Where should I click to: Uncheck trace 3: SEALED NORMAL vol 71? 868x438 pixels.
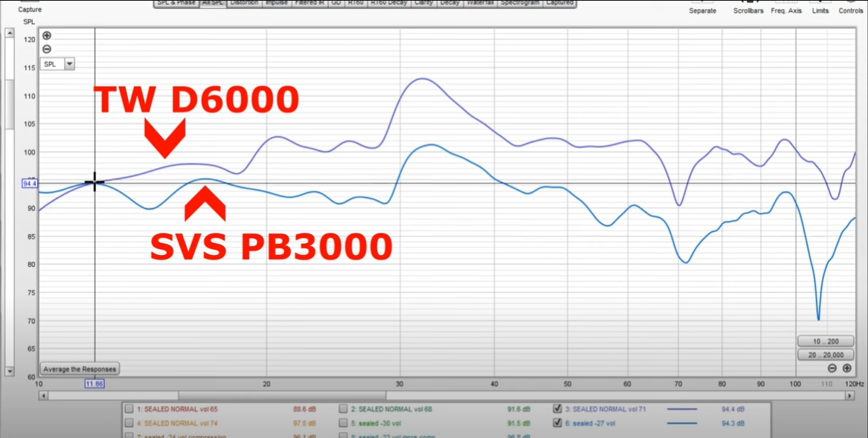557,409
